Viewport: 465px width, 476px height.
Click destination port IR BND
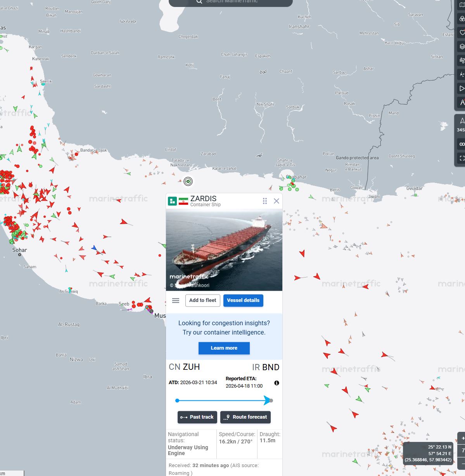click(266, 367)
